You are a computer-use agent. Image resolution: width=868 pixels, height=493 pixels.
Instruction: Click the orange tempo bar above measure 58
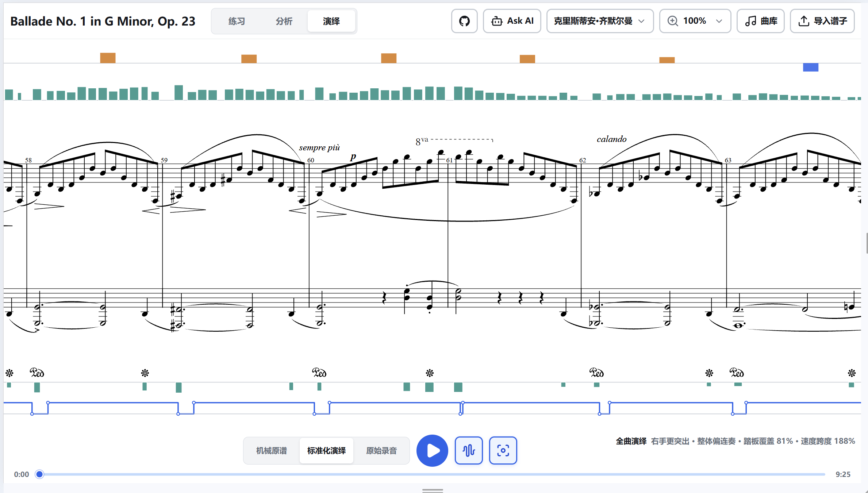tap(108, 58)
